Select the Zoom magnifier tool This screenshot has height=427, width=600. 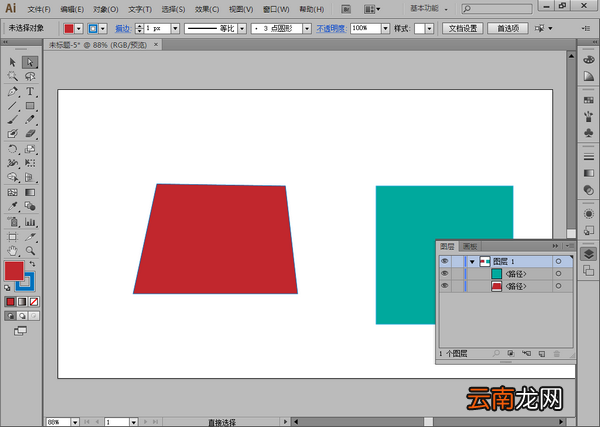point(30,251)
